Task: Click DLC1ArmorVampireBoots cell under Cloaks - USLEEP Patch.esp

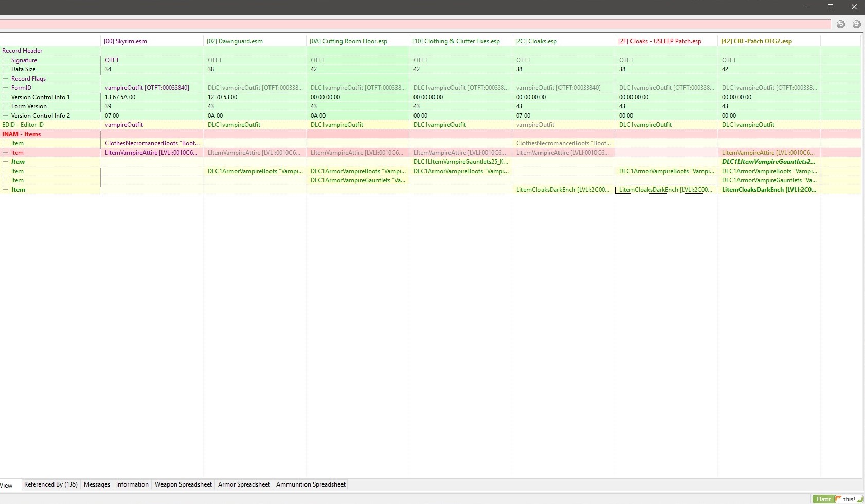Action: tap(666, 171)
